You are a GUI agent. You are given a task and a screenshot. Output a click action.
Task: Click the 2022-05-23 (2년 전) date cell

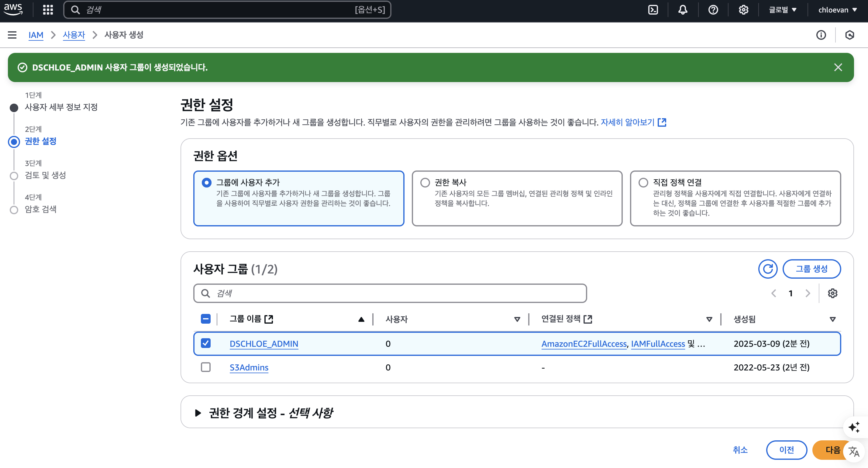point(771,367)
